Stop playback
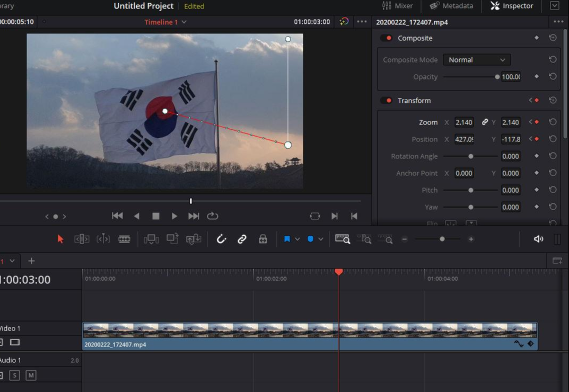 [156, 216]
